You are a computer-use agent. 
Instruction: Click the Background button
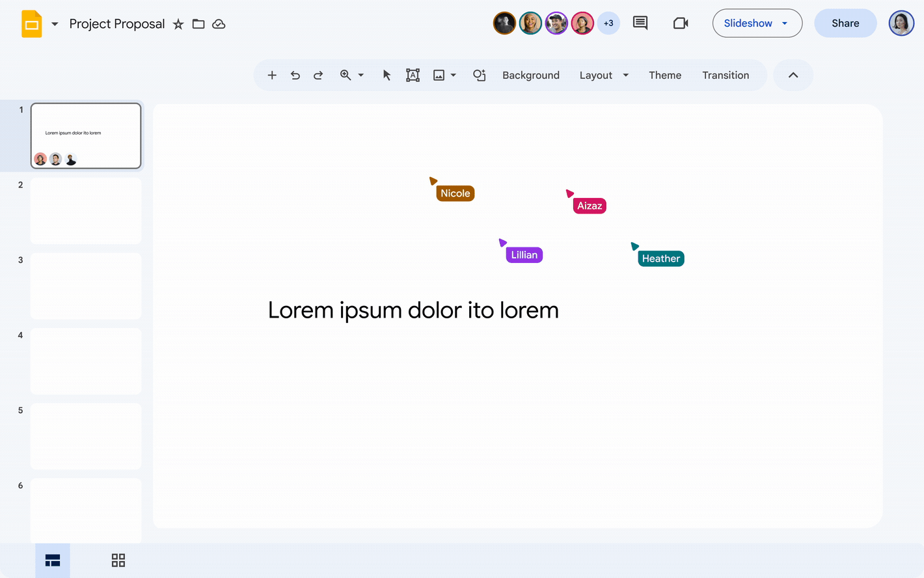pyautogui.click(x=531, y=76)
